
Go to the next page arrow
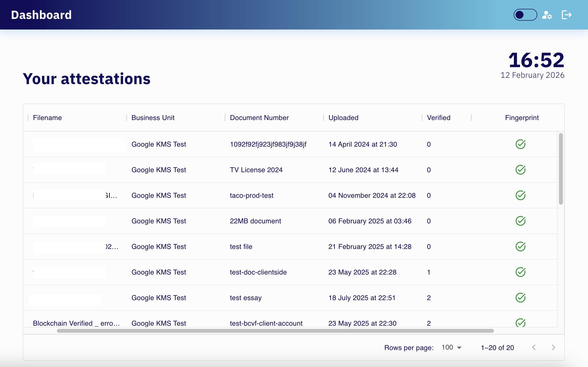(x=554, y=348)
